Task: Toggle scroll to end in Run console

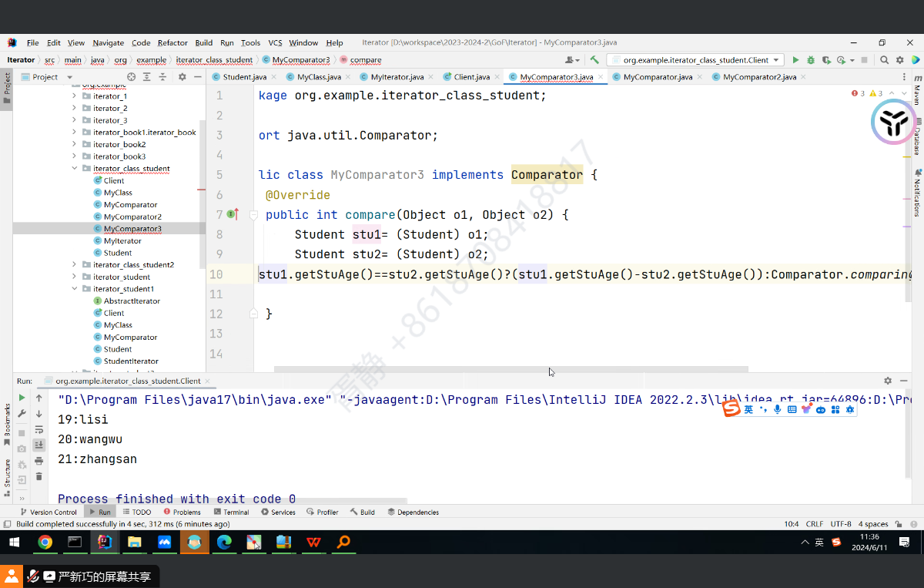Action: click(39, 445)
